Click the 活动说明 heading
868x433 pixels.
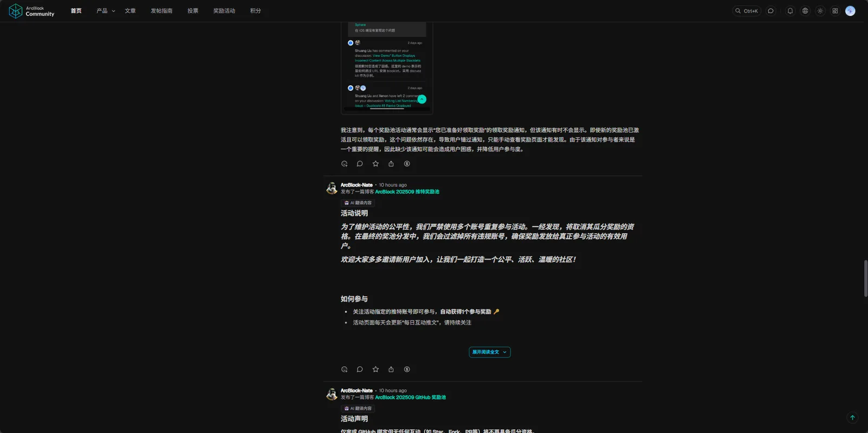(354, 213)
